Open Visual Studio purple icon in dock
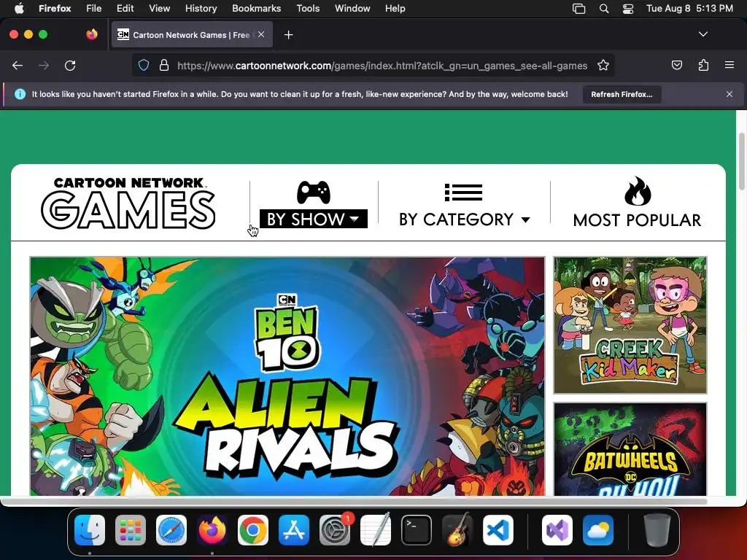The width and height of the screenshot is (747, 560). (x=557, y=530)
